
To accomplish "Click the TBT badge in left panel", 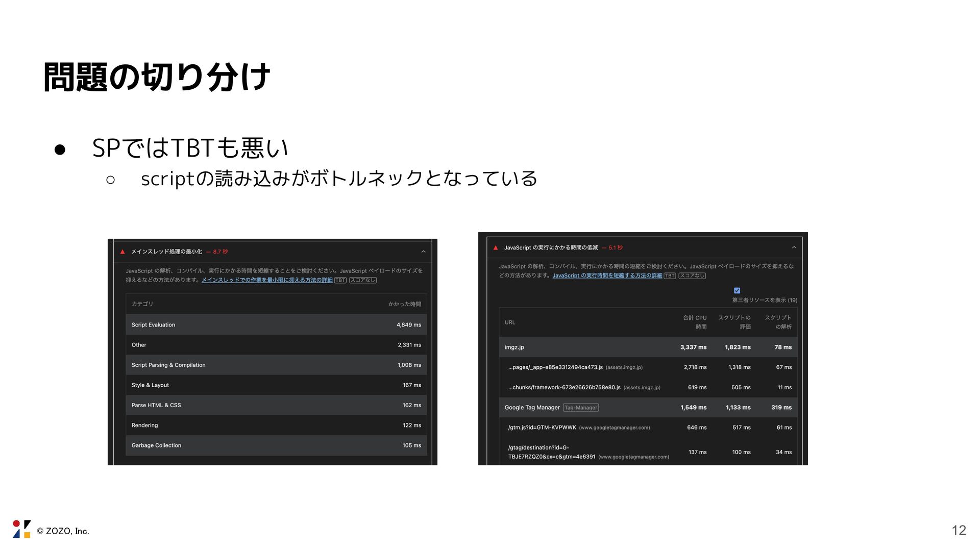I will (340, 280).
